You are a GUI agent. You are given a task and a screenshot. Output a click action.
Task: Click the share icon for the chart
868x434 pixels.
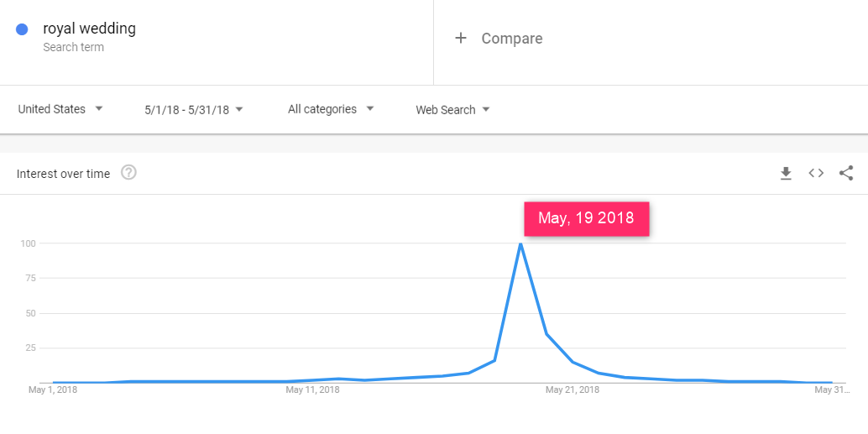[x=846, y=173]
